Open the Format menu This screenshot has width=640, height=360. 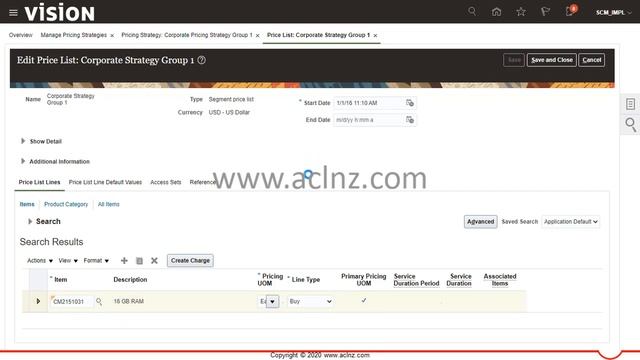coord(96,260)
